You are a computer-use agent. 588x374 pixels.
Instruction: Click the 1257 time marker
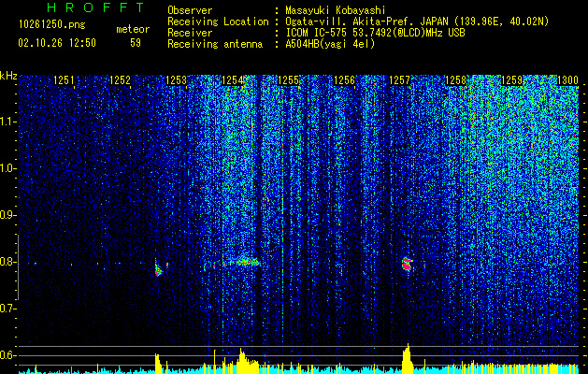400,79
